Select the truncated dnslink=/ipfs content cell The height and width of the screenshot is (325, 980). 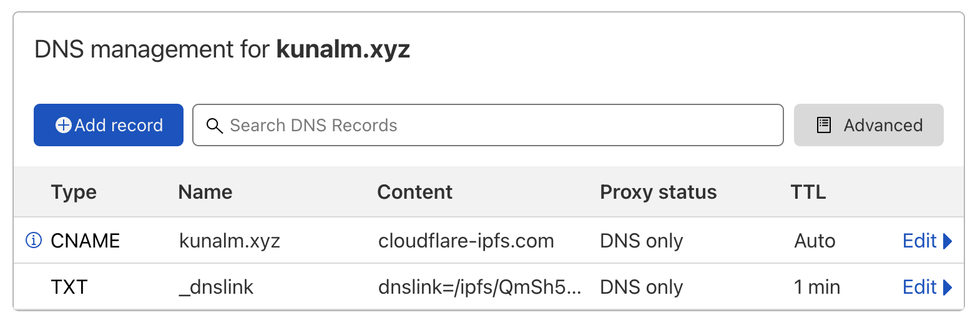(x=480, y=287)
